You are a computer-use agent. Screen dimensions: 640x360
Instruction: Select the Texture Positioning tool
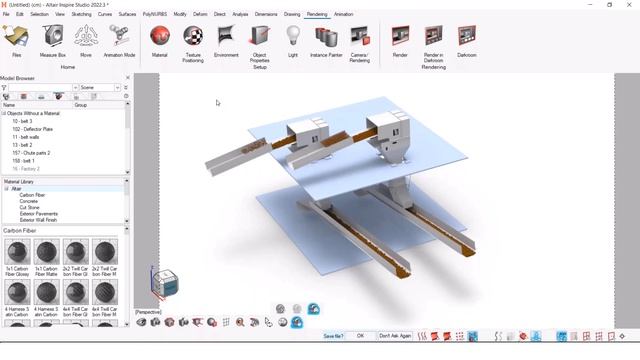tap(193, 43)
